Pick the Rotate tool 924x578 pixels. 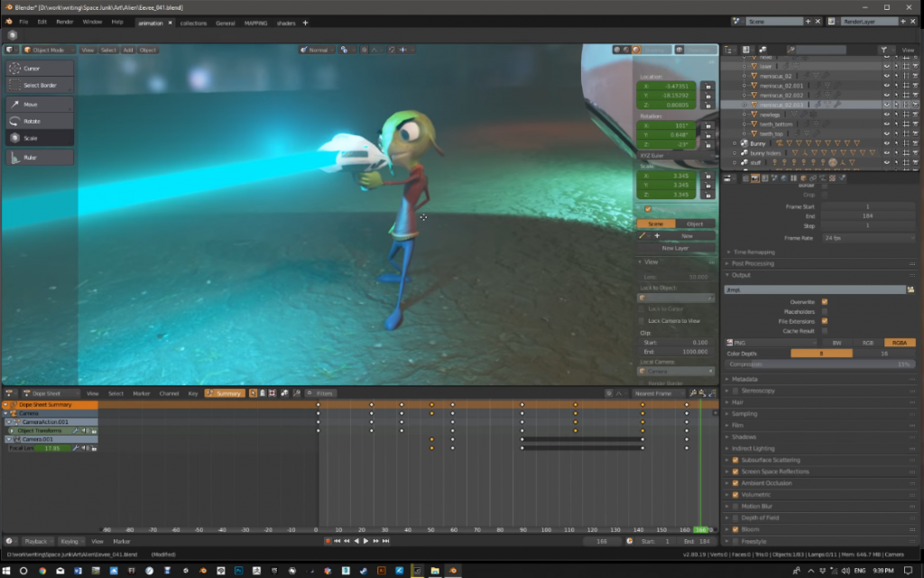coord(40,121)
